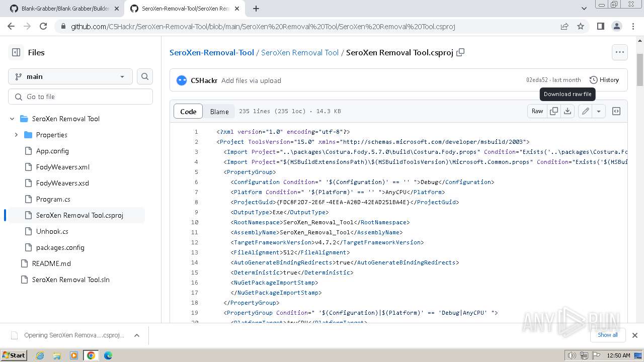
Task: Open SeroXen-Removal-Tool breadcrumb link
Action: pyautogui.click(x=212, y=52)
